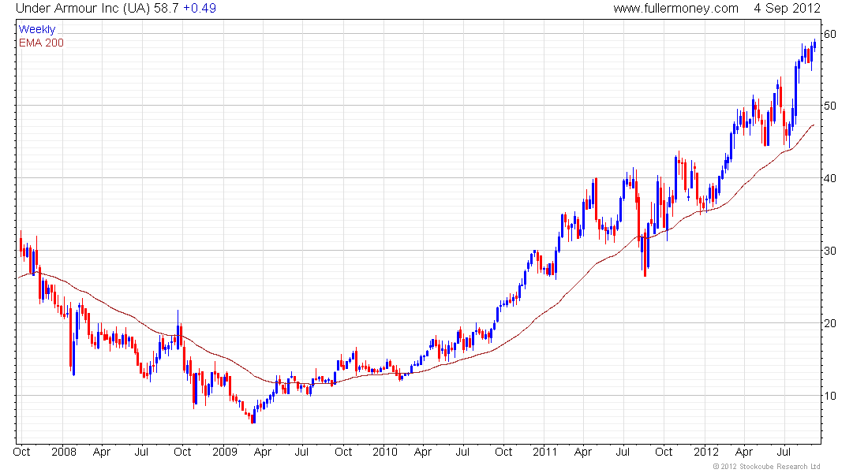
Task: Click the '2010' year label on time axis
Action: [x=385, y=452]
